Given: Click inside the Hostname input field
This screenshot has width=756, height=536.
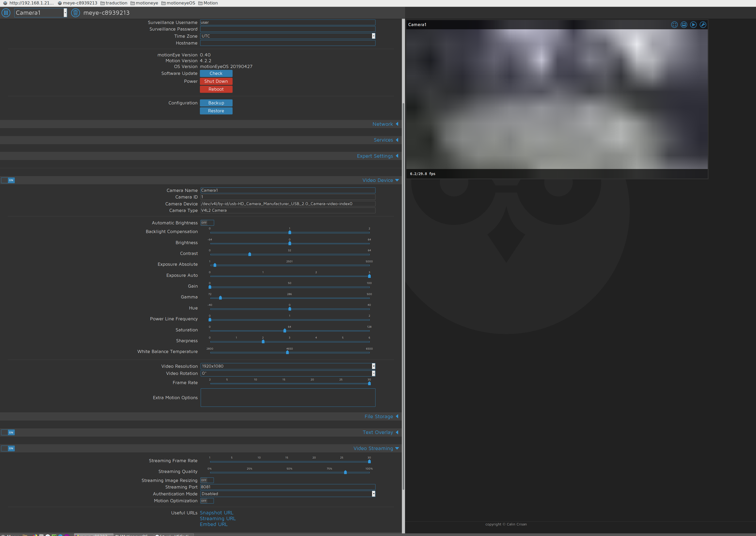Looking at the screenshot, I should (287, 43).
